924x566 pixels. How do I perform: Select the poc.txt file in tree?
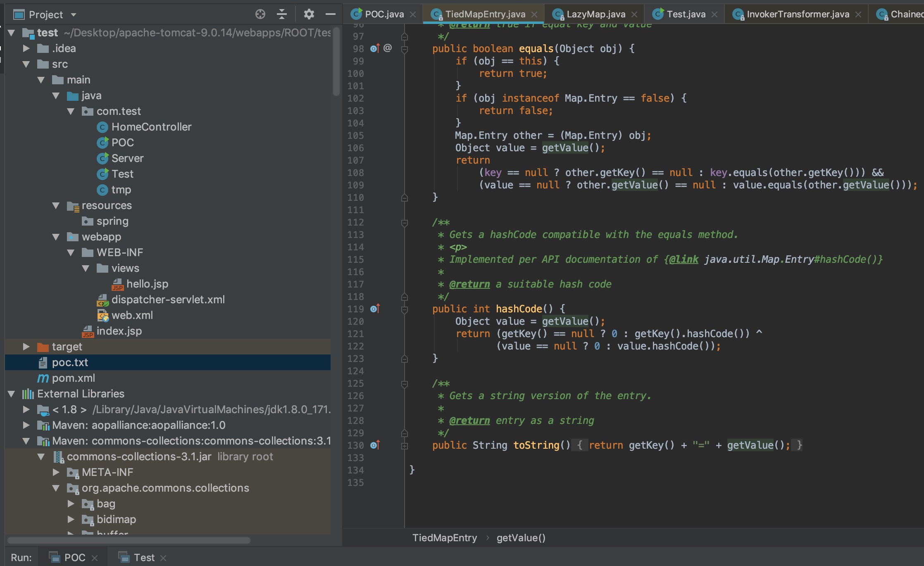click(x=70, y=362)
